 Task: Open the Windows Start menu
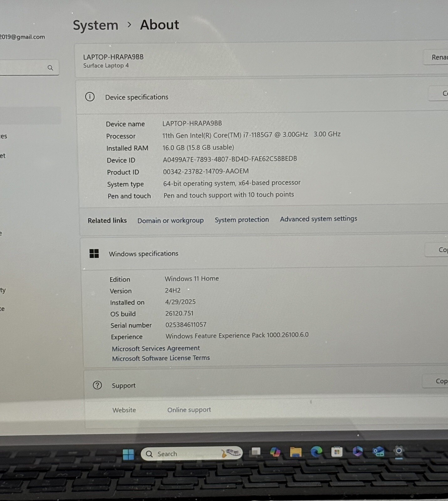click(x=128, y=454)
